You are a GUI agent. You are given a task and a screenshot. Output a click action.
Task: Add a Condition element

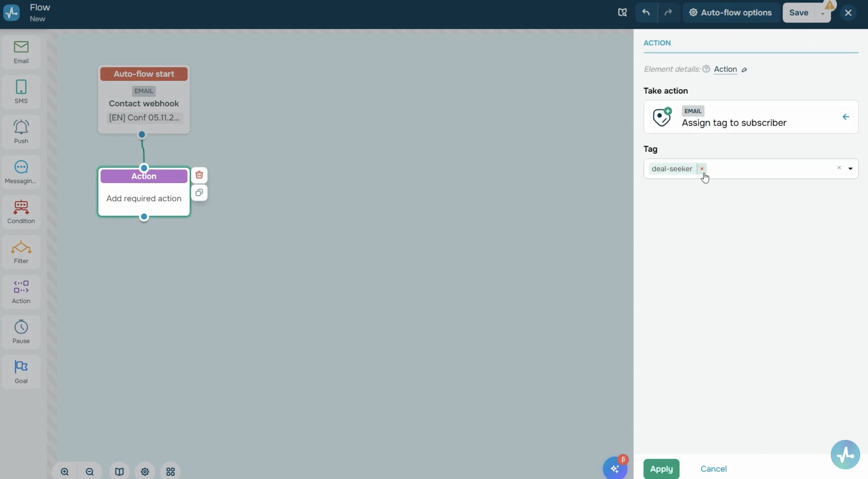(x=21, y=212)
